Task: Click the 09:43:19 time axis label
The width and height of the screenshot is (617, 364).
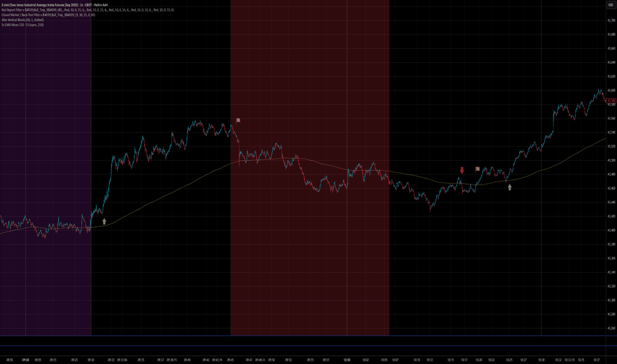Action: coord(217,360)
